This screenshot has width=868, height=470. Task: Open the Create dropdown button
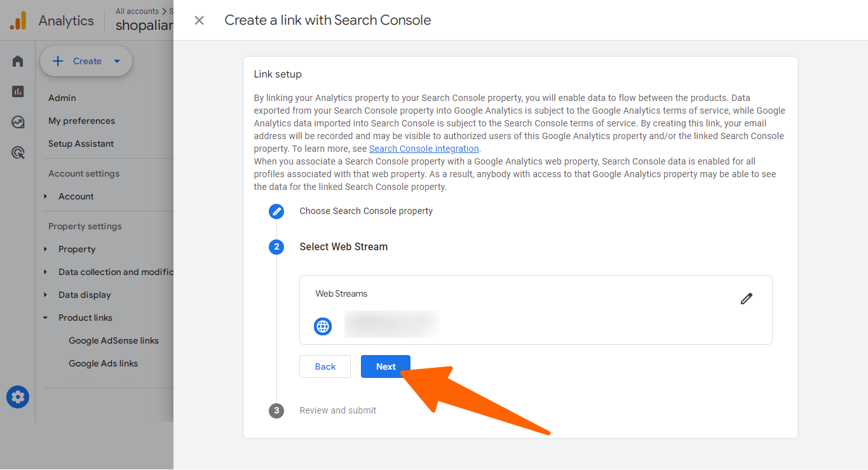[x=86, y=61]
